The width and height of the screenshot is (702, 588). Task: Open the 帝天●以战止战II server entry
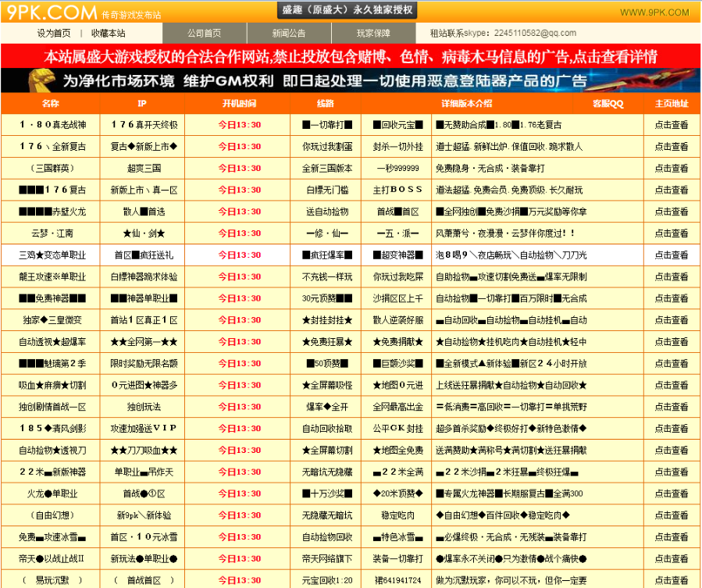click(52, 558)
